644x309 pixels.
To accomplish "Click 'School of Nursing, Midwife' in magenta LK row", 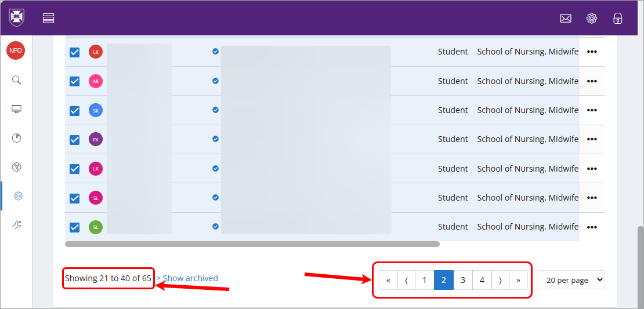I will click(x=528, y=169).
